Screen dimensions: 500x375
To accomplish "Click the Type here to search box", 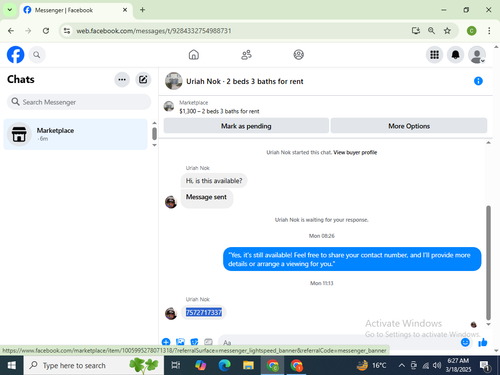I will point(94,365).
